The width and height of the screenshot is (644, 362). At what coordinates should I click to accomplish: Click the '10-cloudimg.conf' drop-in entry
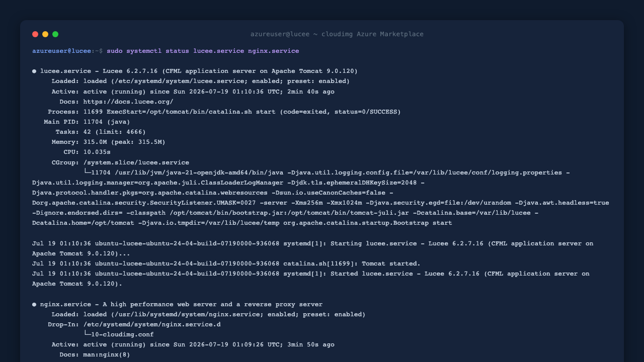[119, 334]
